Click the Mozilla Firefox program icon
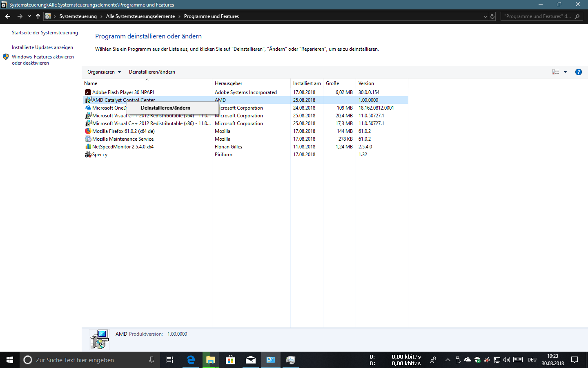Screen dimensions: 588x368 point(88,131)
